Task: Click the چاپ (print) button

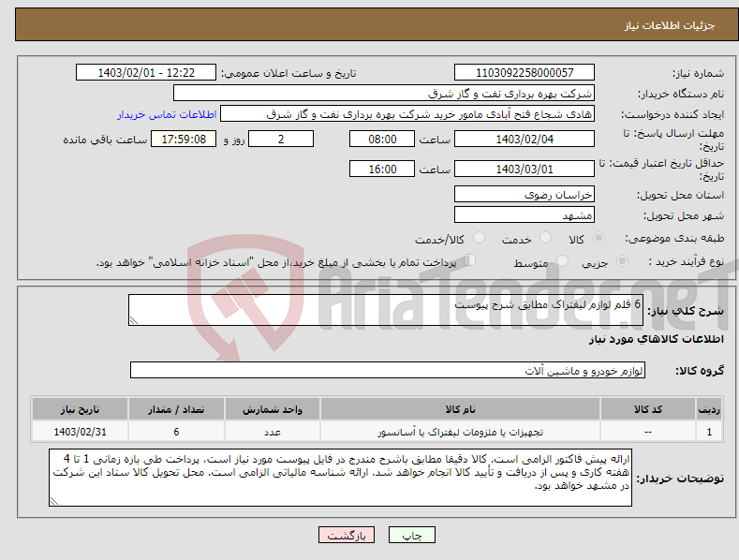Action: point(411,535)
